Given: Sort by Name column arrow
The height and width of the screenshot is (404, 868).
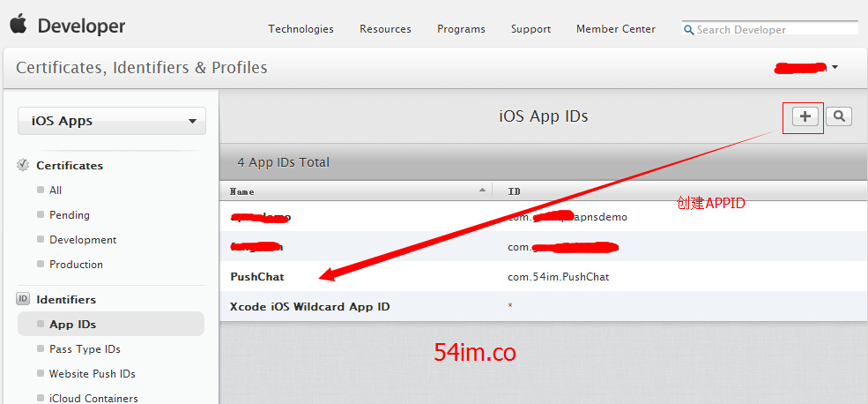Looking at the screenshot, I should click(482, 190).
